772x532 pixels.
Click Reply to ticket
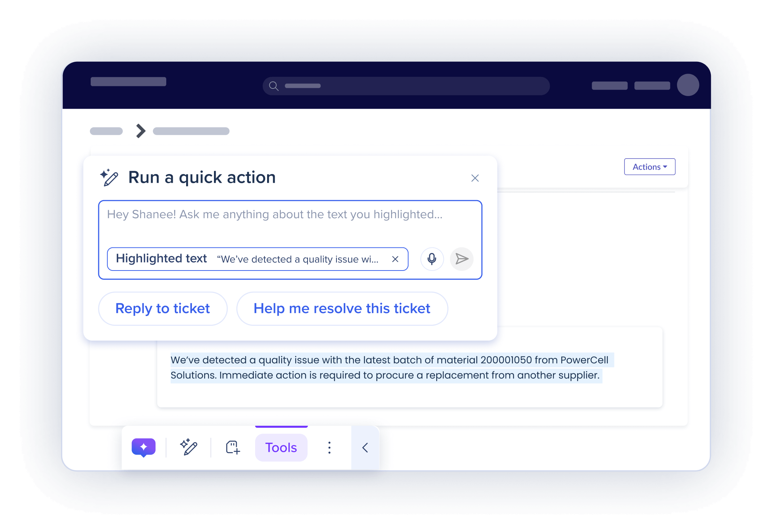pos(162,308)
